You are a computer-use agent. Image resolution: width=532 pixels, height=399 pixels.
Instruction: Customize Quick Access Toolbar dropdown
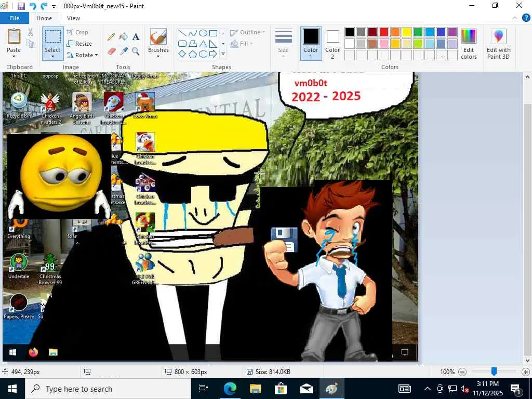coord(54,6)
